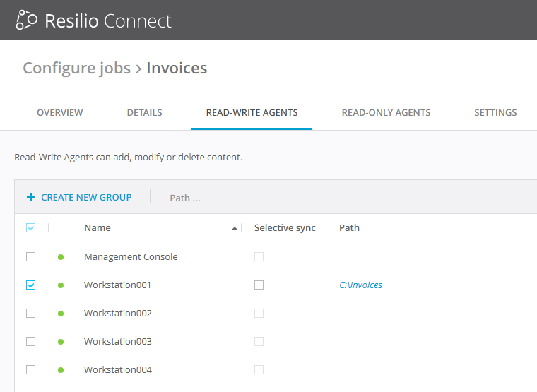The width and height of the screenshot is (537, 392).
Task: Click green status dot for Management Console
Action: [x=61, y=257]
